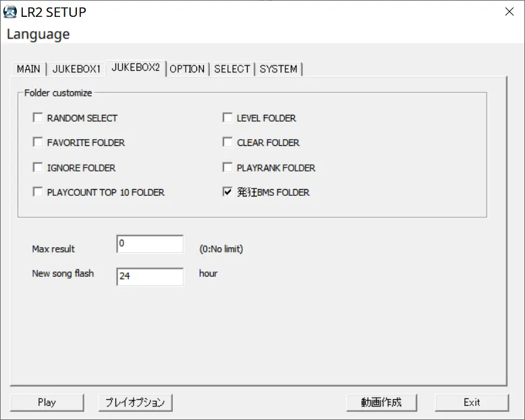Click the Max result input field
525x420 pixels.
point(150,244)
